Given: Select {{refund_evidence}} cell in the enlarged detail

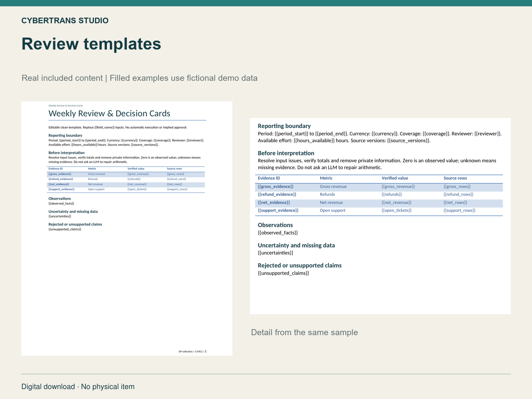Looking at the screenshot, I should coord(277,195).
